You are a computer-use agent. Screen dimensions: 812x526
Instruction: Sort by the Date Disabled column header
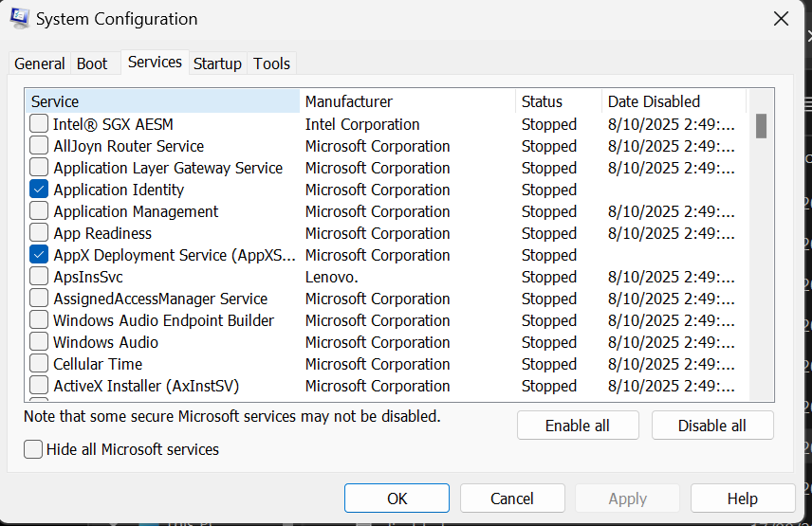point(674,101)
